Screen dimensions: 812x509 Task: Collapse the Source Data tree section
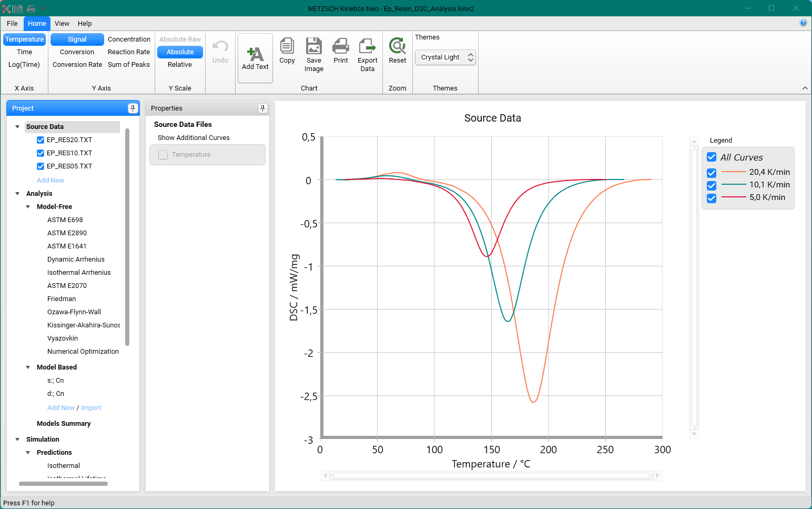[x=17, y=127]
